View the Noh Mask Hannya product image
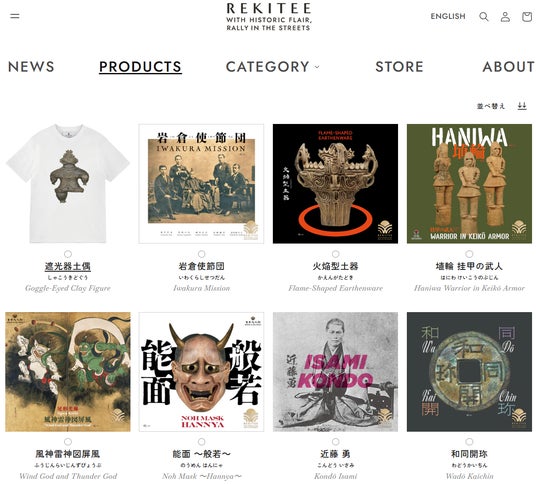This screenshot has width=536, height=484. point(201,372)
